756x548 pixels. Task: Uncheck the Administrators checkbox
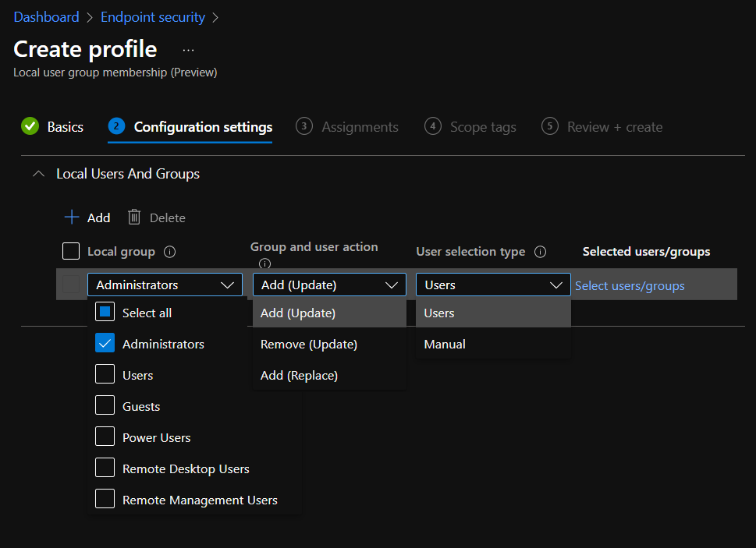pyautogui.click(x=105, y=344)
